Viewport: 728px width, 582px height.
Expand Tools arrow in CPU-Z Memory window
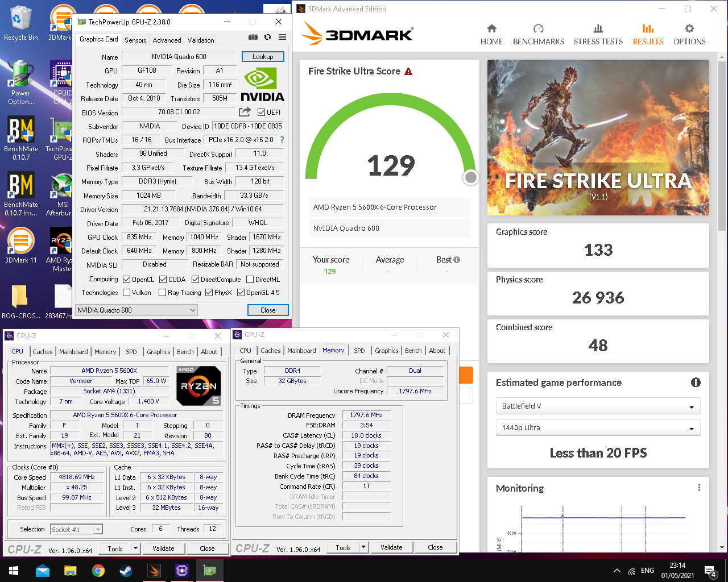click(363, 547)
